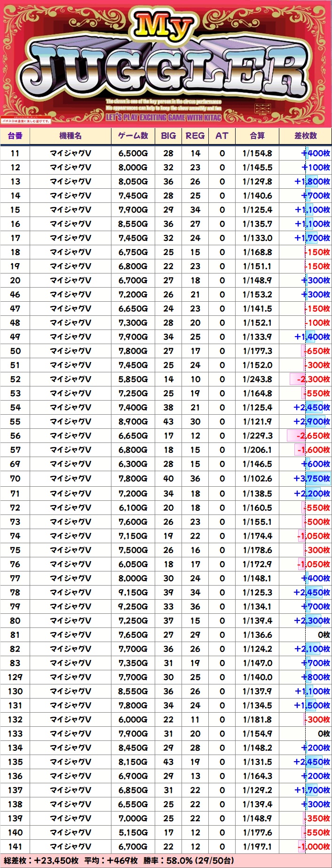Viewport: 332px width, 868px height.
Task: Click the My JUGGLER banner logo
Action: pyautogui.click(x=166, y=63)
